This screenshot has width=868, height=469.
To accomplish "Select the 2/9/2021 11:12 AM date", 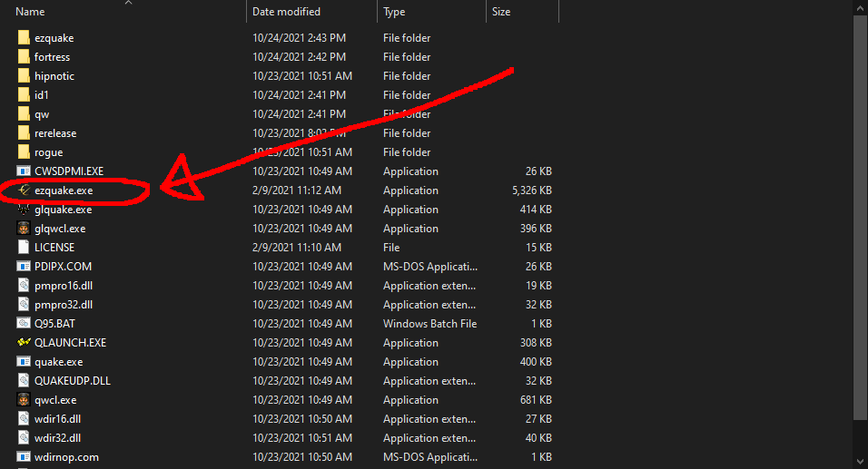I will pyautogui.click(x=297, y=191).
